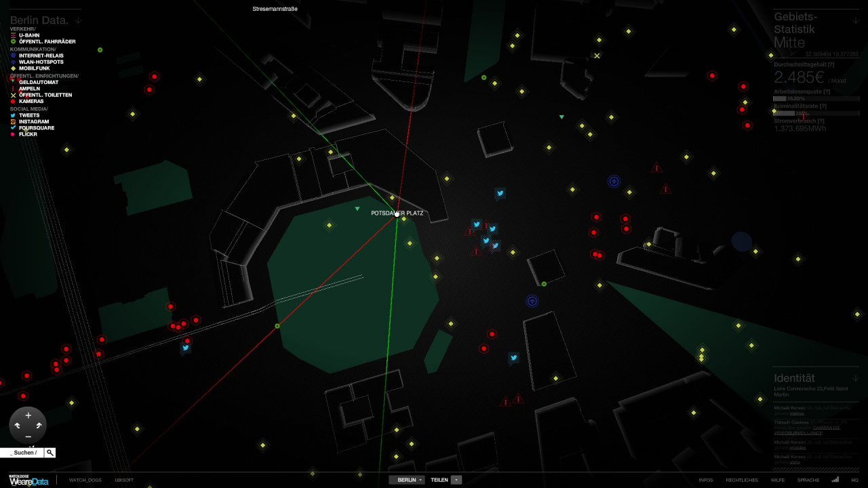Toggle Foursquare layer
This screenshot has height=488, width=868.
click(x=32, y=128)
